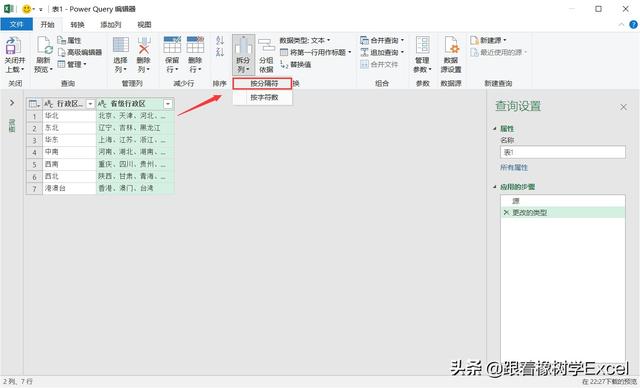Select row number 4
The width and height of the screenshot is (640, 388).
click(x=34, y=152)
